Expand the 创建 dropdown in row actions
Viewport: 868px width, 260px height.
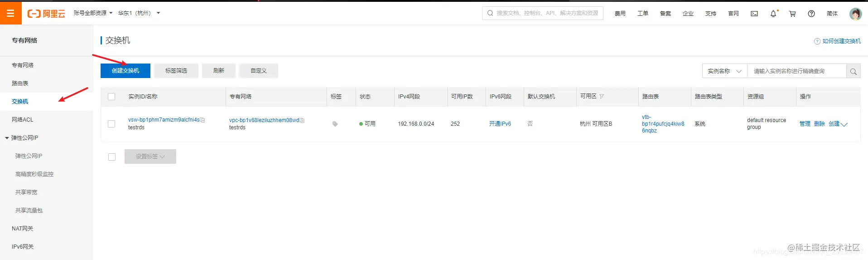pos(838,124)
